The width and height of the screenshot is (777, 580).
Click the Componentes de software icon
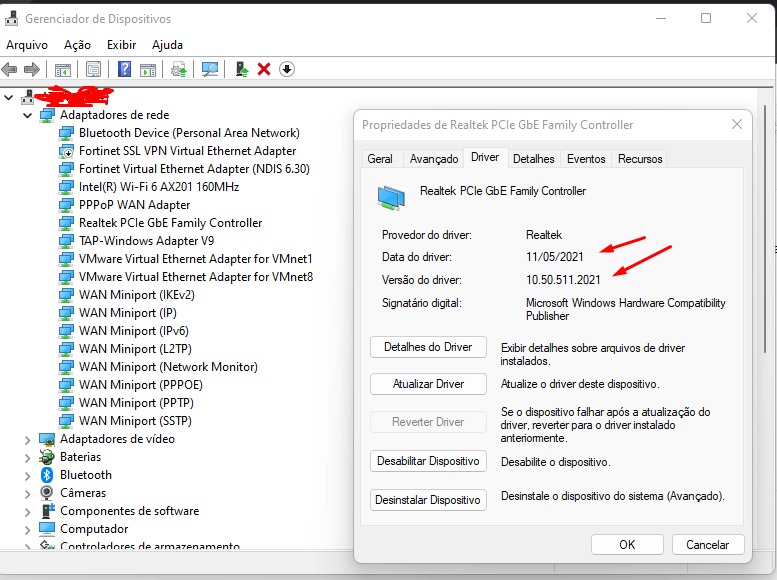(47, 511)
